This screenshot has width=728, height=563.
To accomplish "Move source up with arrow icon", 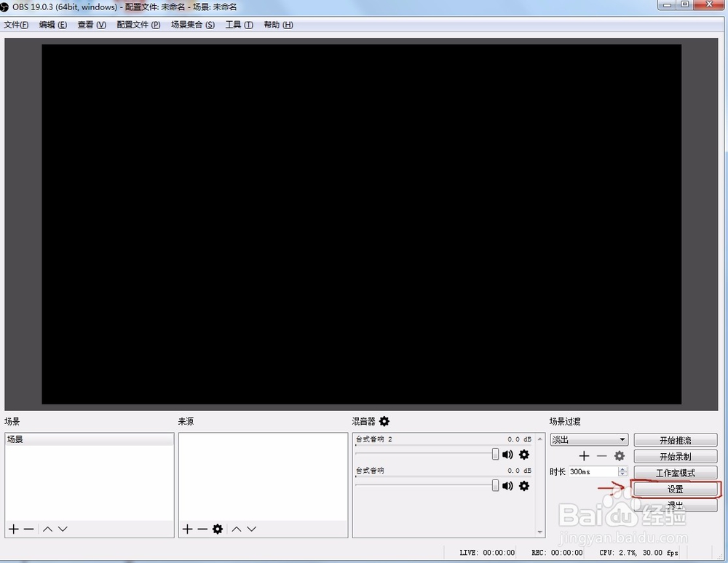I will pos(237,529).
